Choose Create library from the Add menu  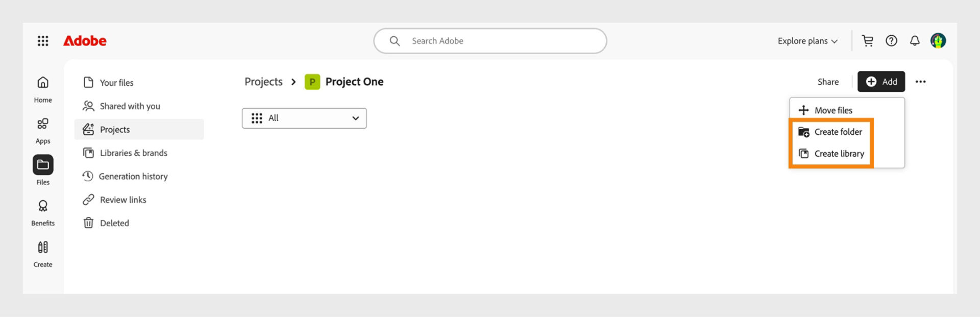[839, 153]
